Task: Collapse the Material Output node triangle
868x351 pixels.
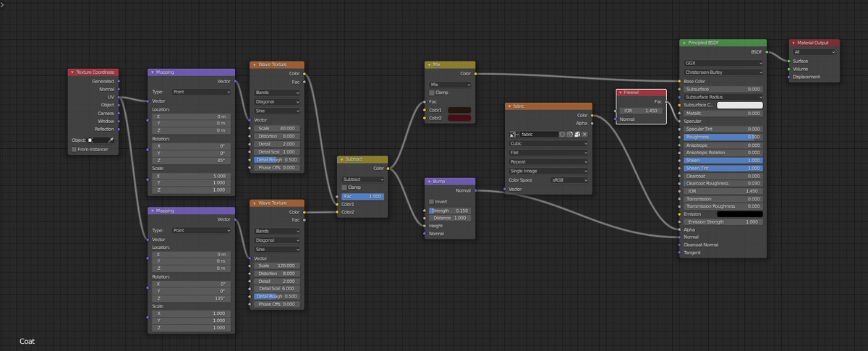Action: pyautogui.click(x=793, y=43)
